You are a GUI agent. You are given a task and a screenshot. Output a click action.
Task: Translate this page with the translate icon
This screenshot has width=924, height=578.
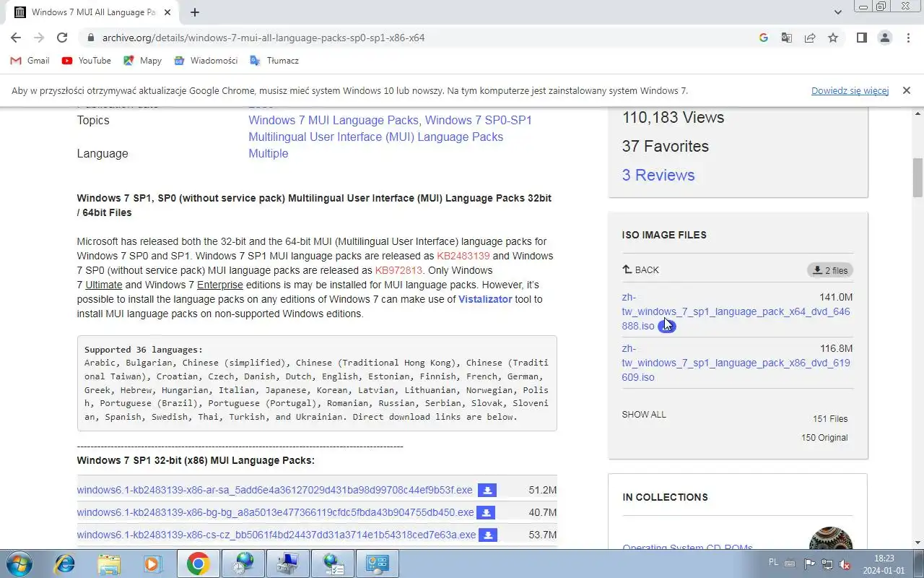click(x=787, y=38)
